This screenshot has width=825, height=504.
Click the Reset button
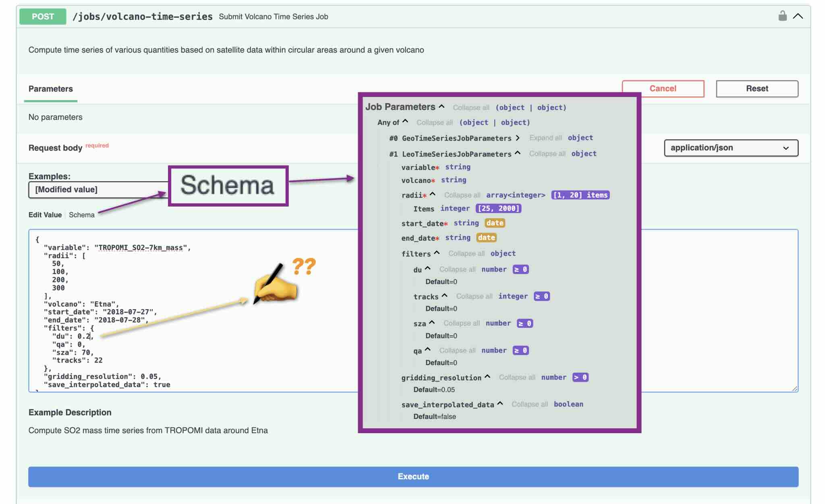757,89
